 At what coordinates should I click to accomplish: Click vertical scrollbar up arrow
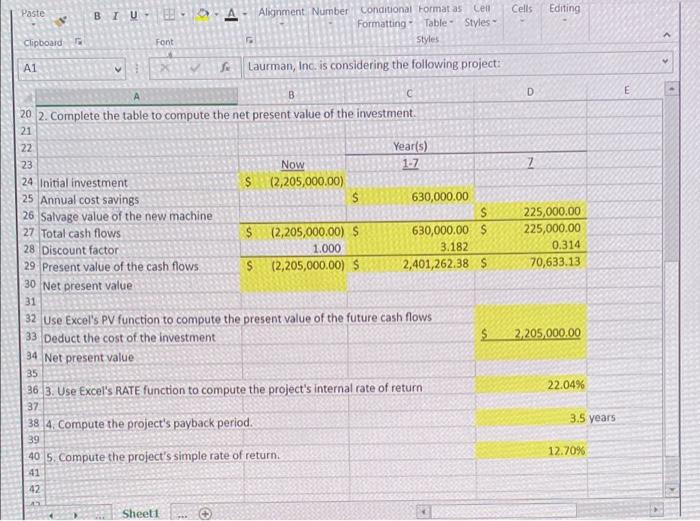point(670,89)
